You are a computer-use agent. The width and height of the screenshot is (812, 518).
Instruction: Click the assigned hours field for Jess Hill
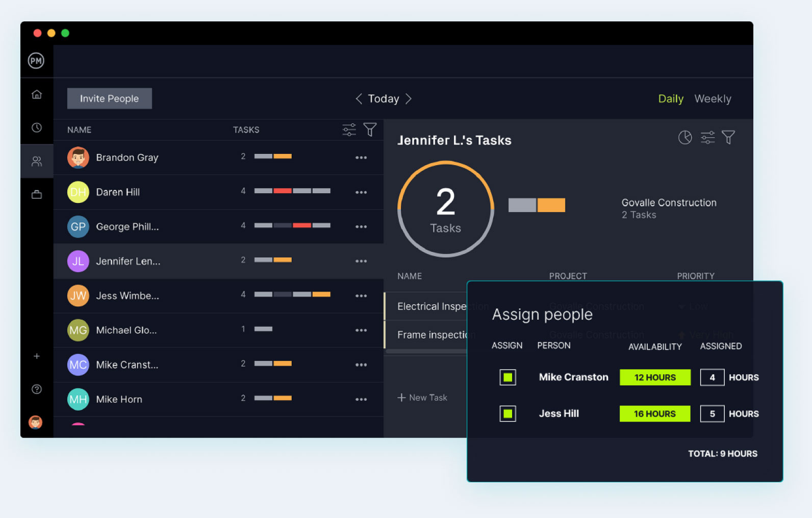pyautogui.click(x=712, y=413)
